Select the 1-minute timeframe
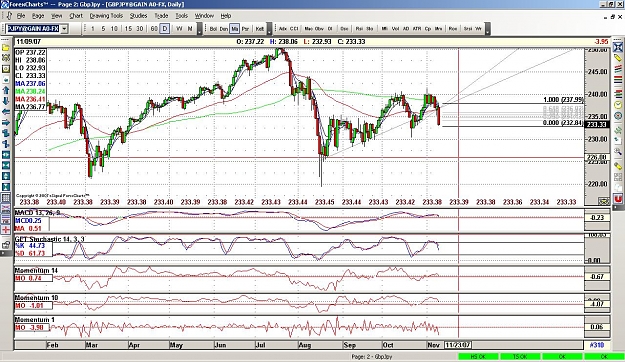Image resolution: width=625 pixels, height=362 pixels. [x=92, y=29]
